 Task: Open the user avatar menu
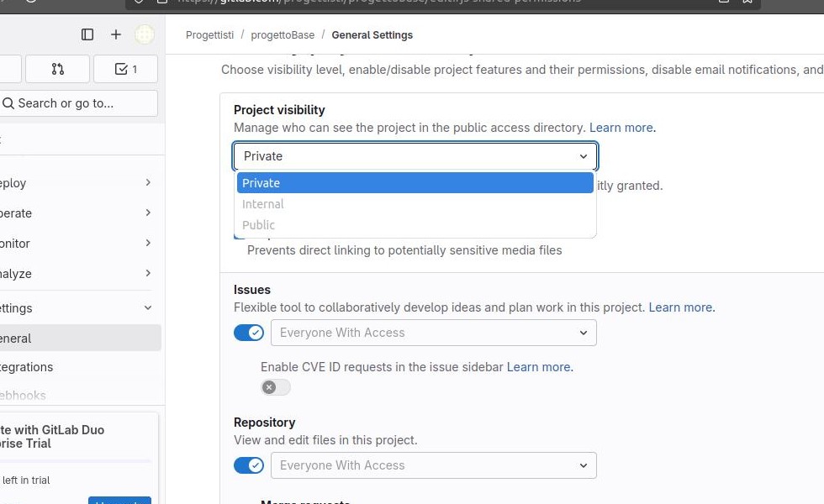145,34
